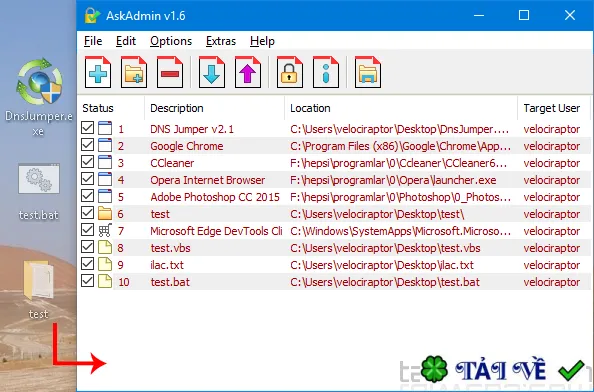
Task: Open the Options menu
Action: click(x=171, y=41)
